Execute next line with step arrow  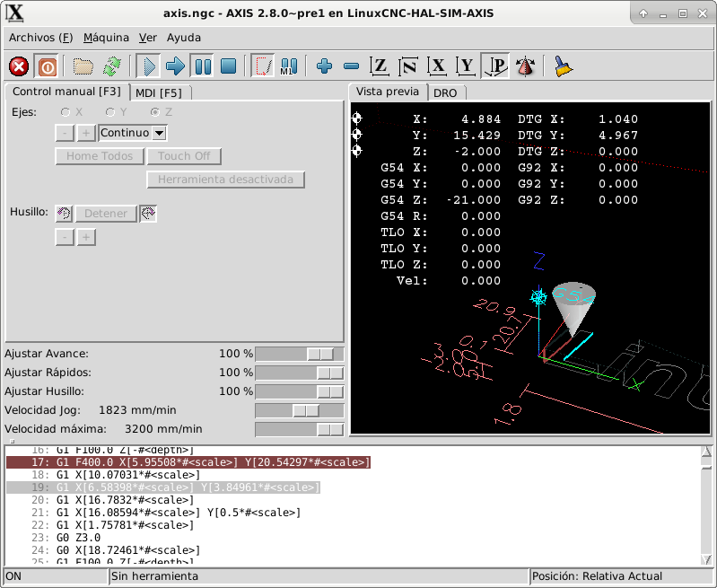175,66
